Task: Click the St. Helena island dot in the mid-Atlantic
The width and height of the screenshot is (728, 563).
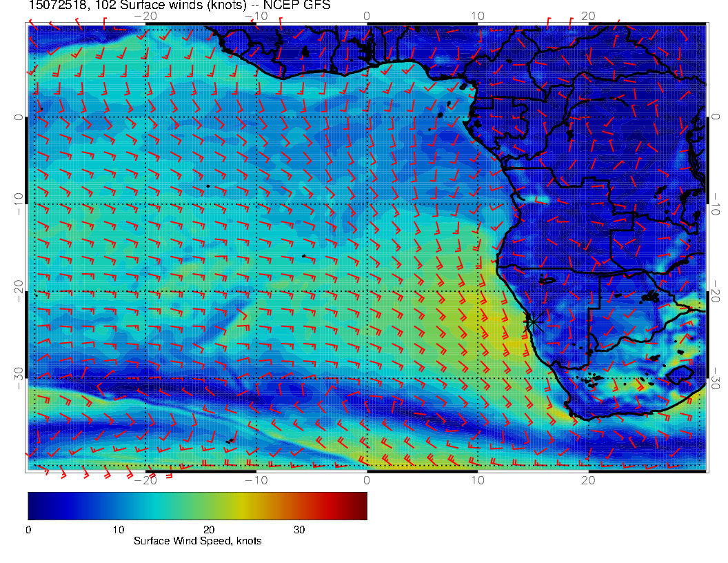Action: pos(304,256)
